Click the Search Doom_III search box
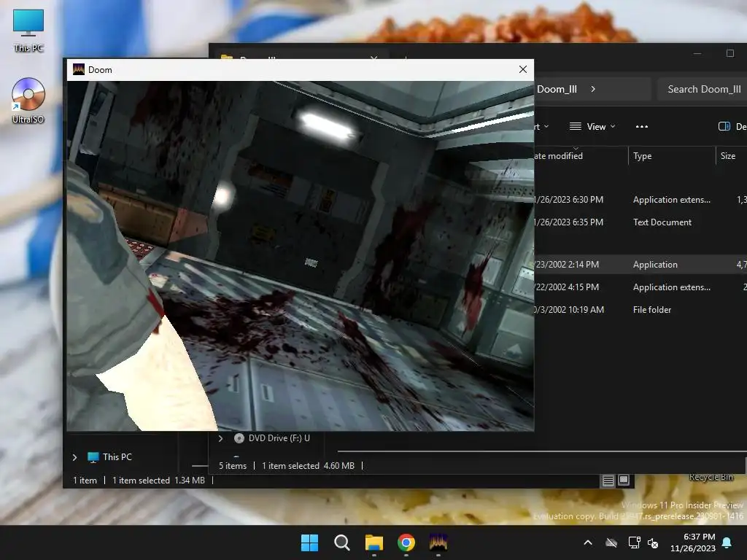 pyautogui.click(x=703, y=89)
